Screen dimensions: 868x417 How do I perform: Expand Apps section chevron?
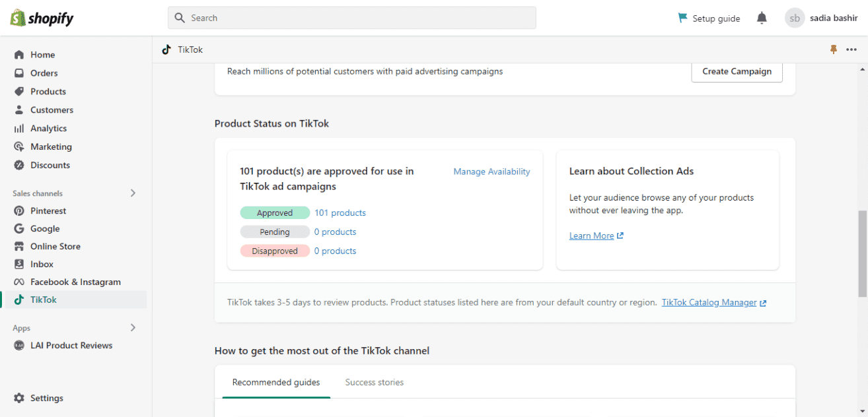[133, 328]
